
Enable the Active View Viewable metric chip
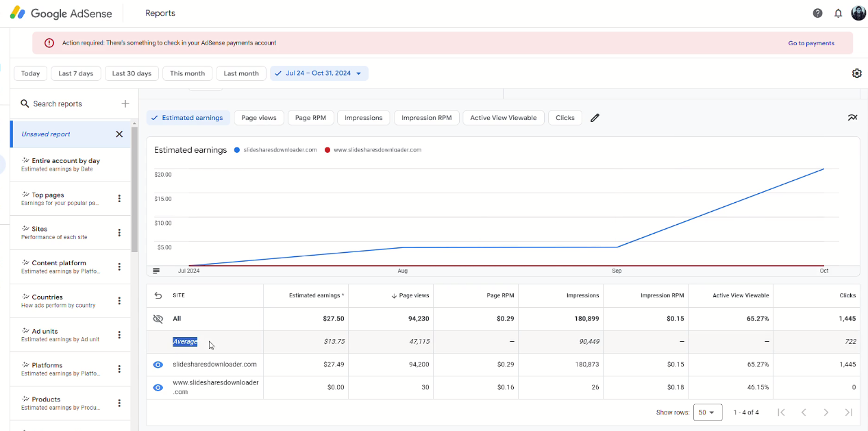(504, 118)
